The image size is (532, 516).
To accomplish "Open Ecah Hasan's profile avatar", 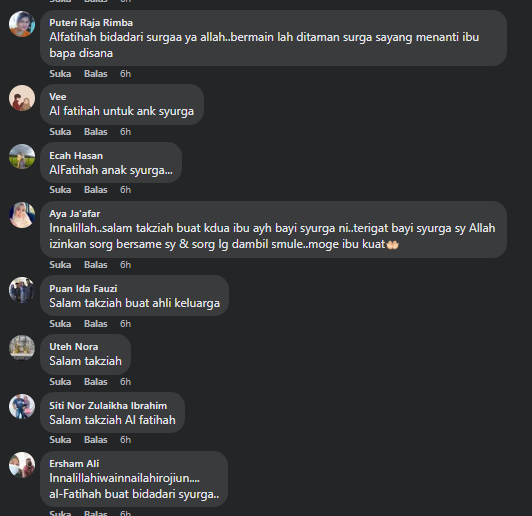I will click(x=22, y=157).
